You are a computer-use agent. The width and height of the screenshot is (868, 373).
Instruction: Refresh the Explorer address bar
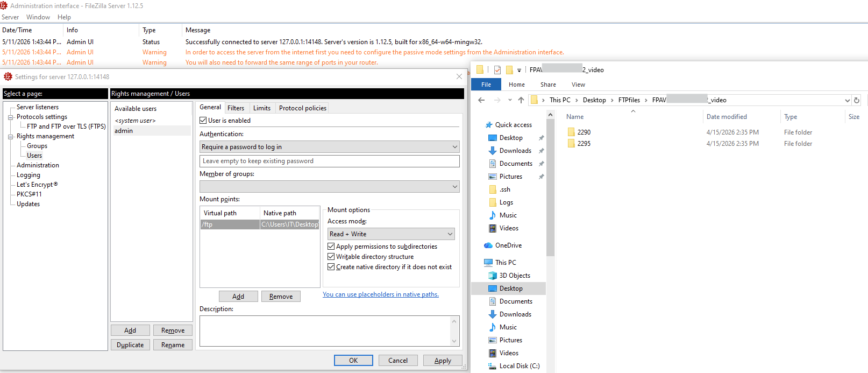pos(857,100)
